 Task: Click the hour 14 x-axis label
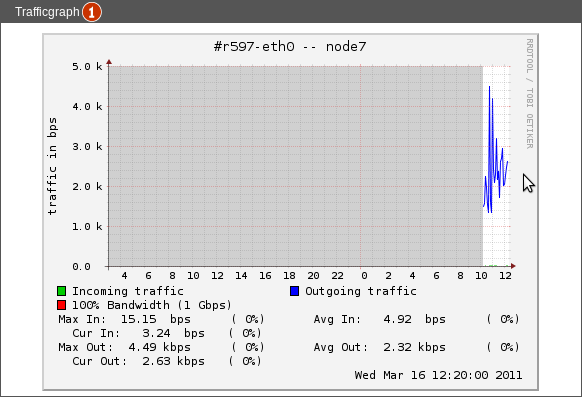click(241, 276)
